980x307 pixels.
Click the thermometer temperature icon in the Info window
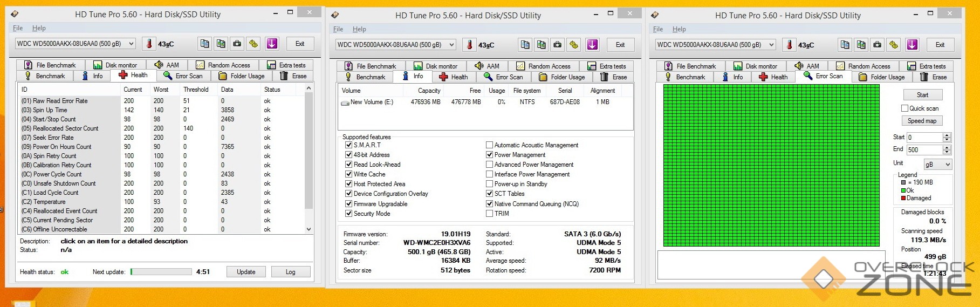[470, 45]
